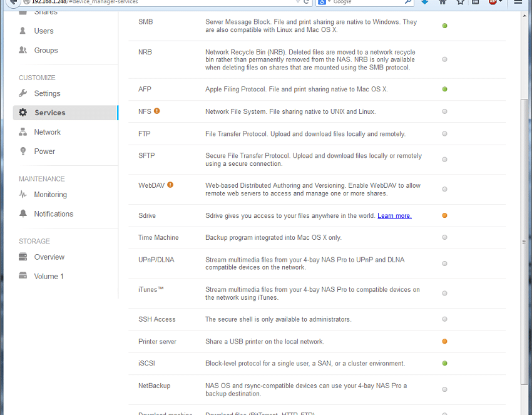Click the orange warning icon beside WebDAV

coord(170,185)
